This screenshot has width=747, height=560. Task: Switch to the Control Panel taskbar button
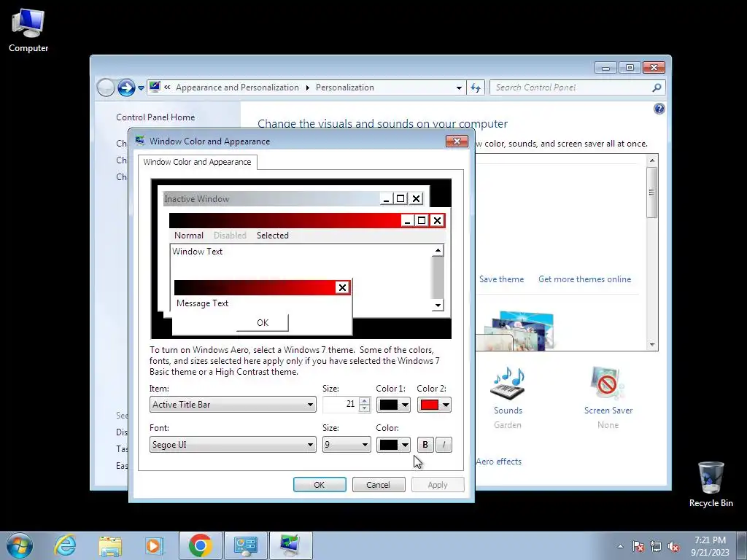click(x=246, y=545)
